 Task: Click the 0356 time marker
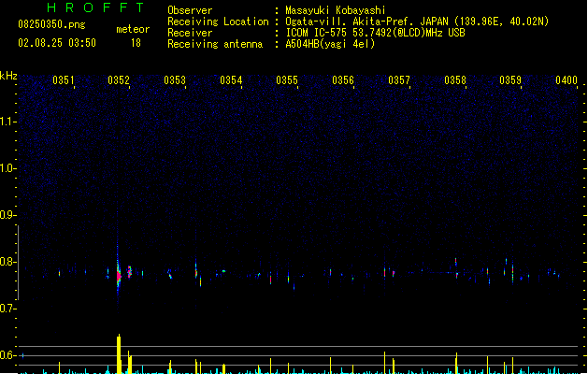(343, 80)
